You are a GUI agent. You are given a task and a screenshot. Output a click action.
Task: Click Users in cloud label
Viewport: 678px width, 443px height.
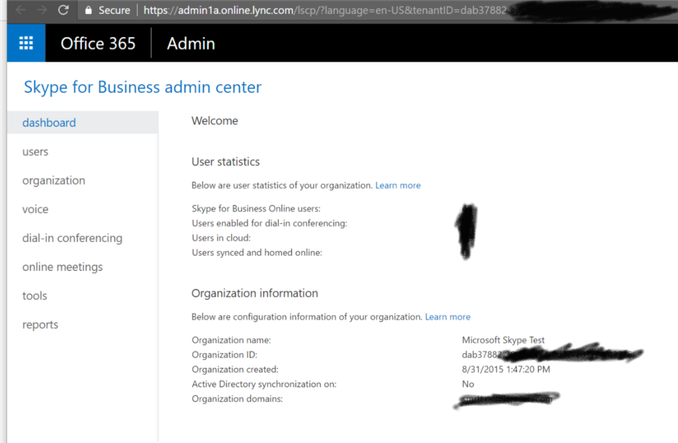[221, 238]
